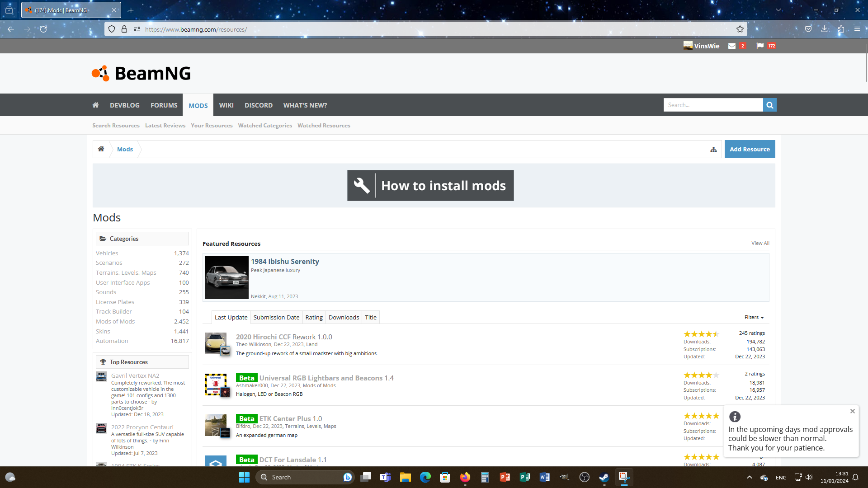Screen dimensions: 868x488
Task: Open Universal RGB Lightbars thumbnail
Action: coord(216,385)
